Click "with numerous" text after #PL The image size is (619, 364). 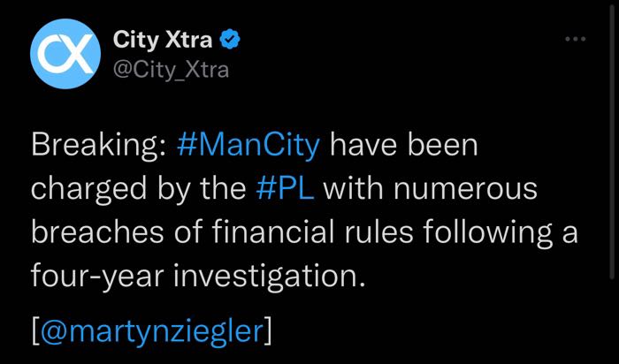click(x=431, y=188)
